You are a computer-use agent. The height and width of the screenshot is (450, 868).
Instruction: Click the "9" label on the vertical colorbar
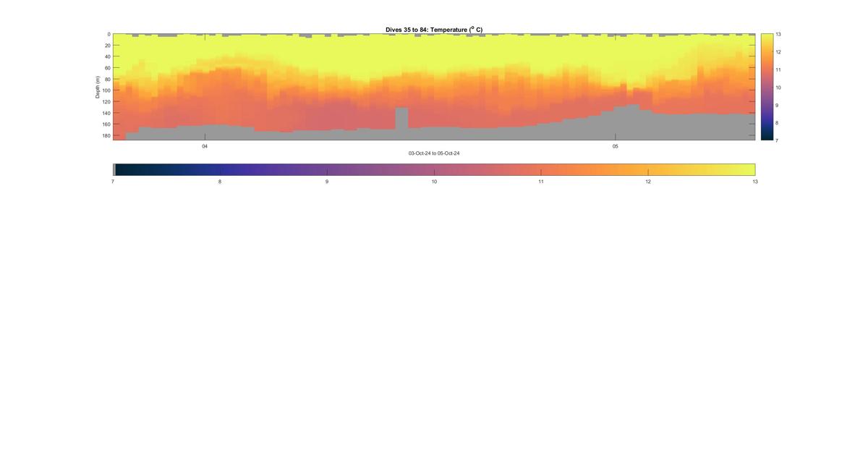pos(778,105)
